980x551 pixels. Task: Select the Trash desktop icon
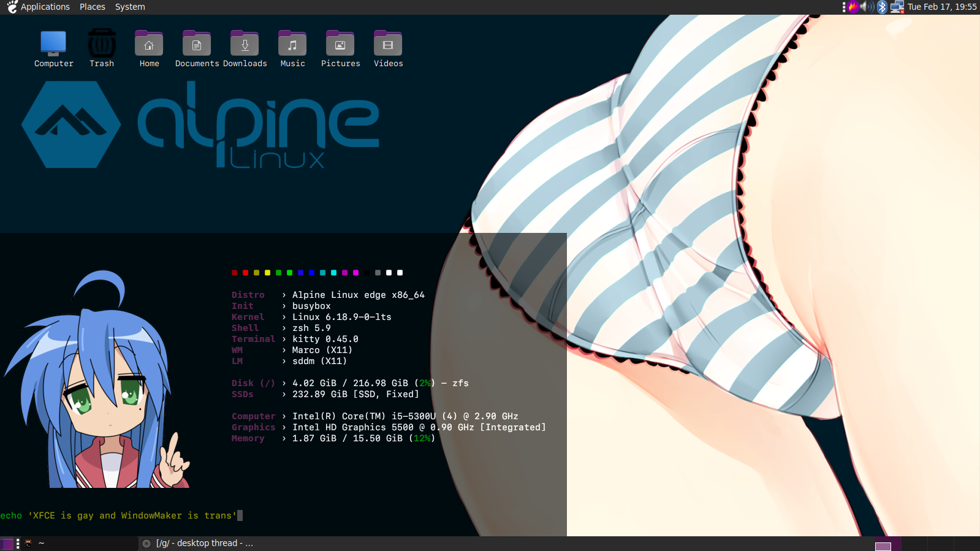pos(102,49)
